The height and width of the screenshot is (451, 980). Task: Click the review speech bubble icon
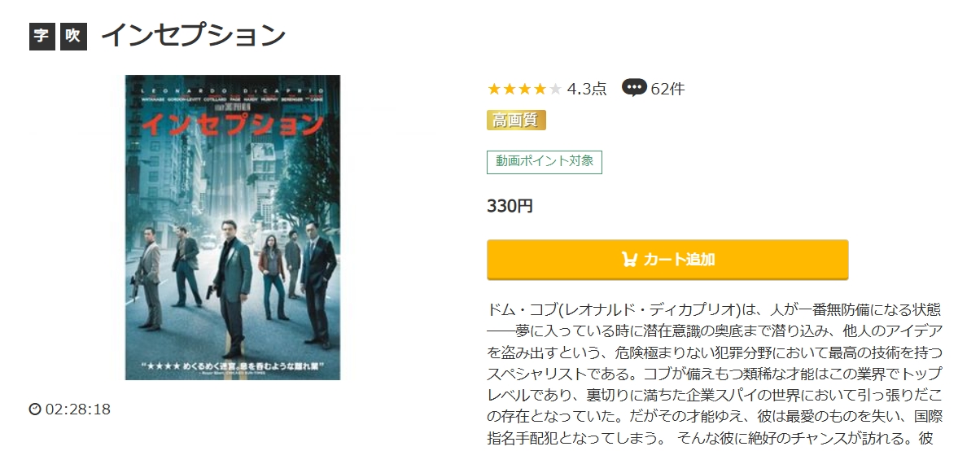(x=634, y=88)
